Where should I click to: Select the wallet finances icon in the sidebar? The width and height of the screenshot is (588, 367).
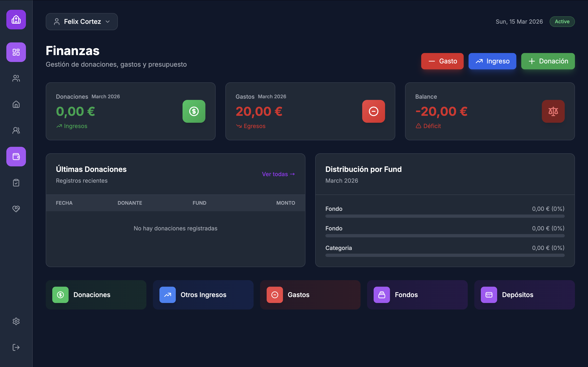click(16, 157)
